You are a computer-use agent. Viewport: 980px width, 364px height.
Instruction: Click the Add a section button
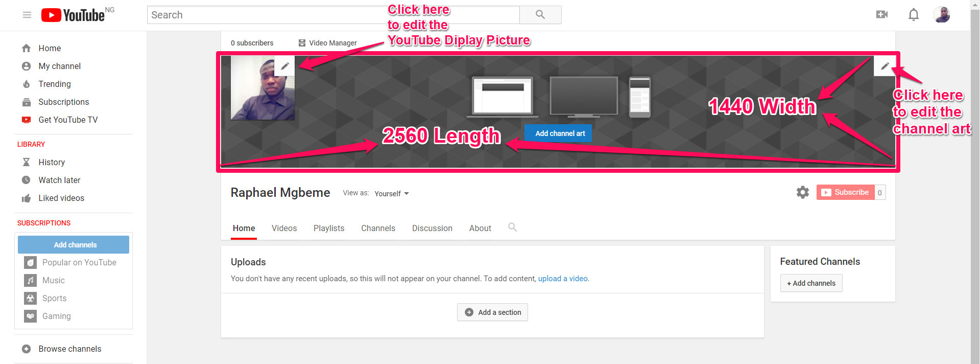point(492,312)
